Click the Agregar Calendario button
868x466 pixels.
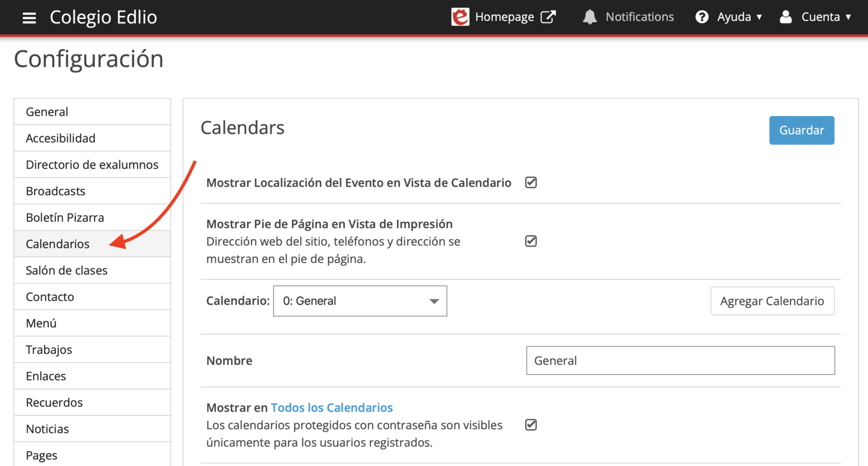[772, 301]
